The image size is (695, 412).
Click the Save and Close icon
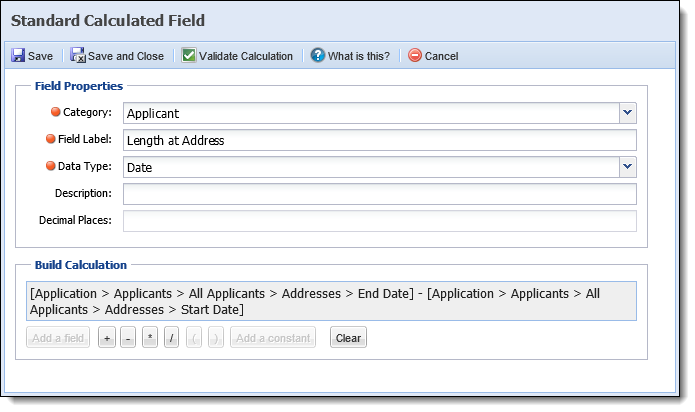[x=78, y=55]
